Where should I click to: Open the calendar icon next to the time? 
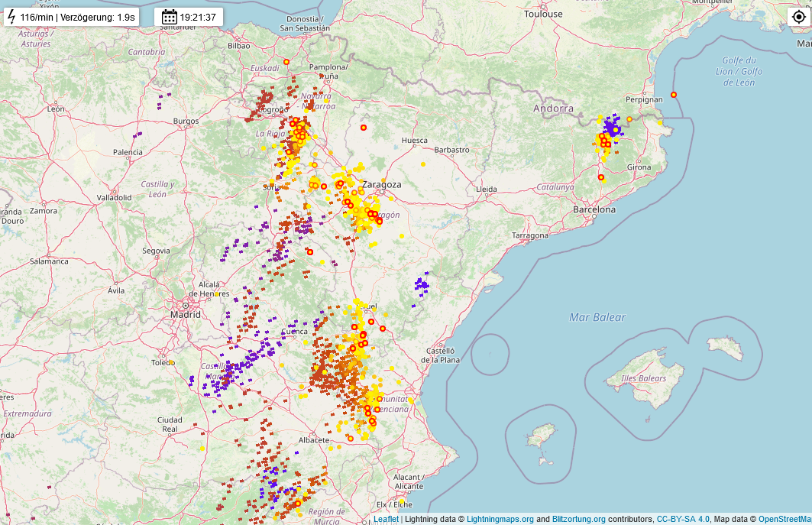(170, 17)
